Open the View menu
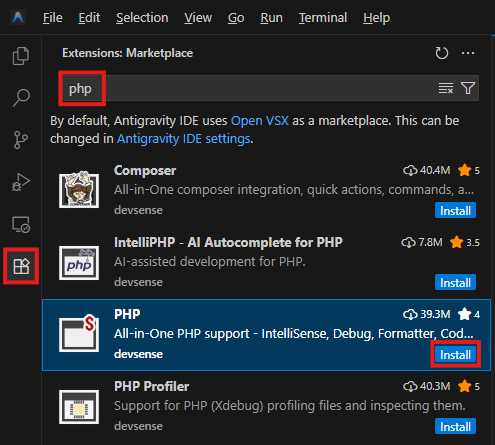The width and height of the screenshot is (495, 445). (198, 18)
